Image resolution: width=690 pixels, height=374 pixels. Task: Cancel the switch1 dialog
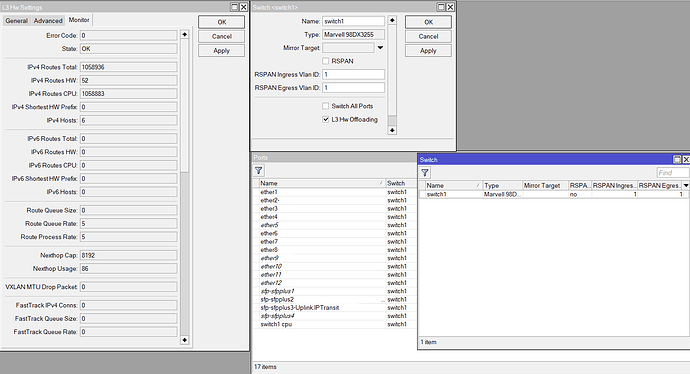click(x=428, y=37)
